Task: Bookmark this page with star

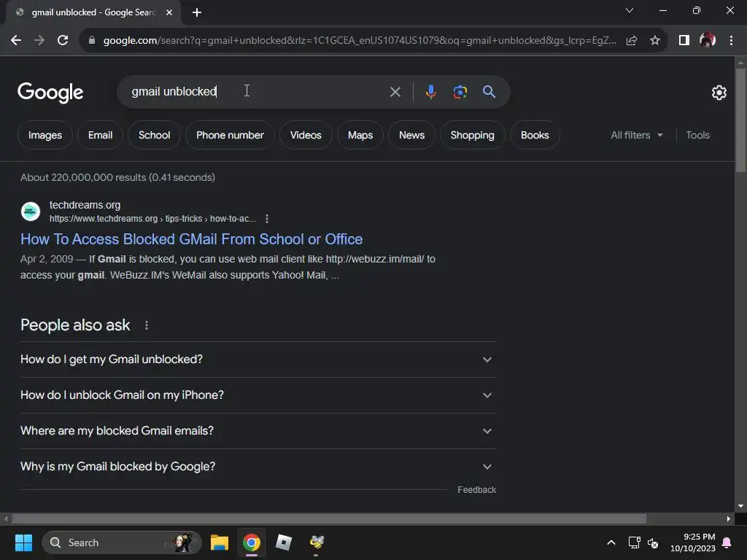Action: 655,41
